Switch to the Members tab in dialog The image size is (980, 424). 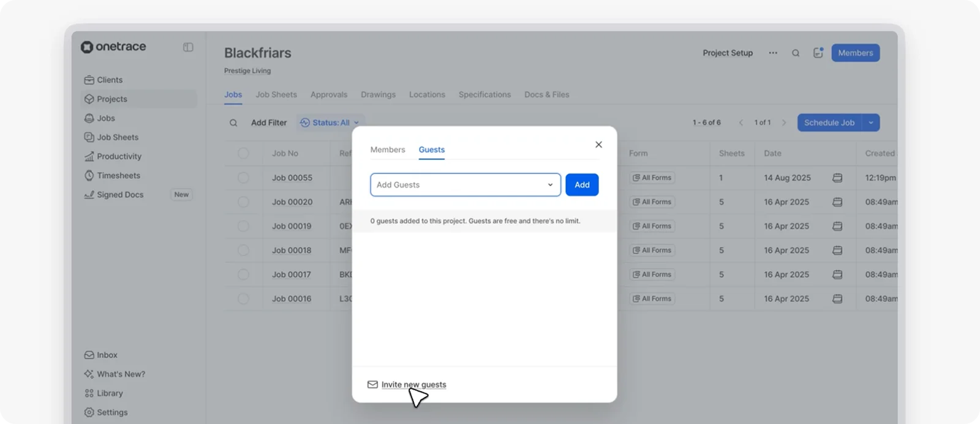click(x=388, y=150)
